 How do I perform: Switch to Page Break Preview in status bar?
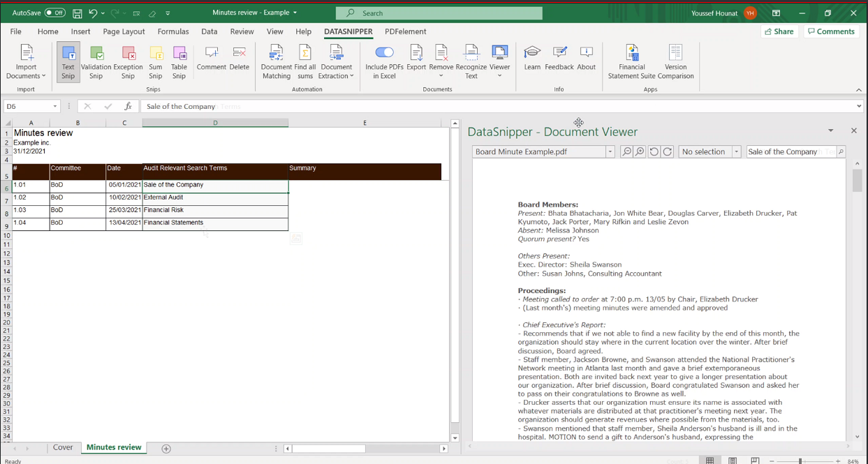[755, 461]
